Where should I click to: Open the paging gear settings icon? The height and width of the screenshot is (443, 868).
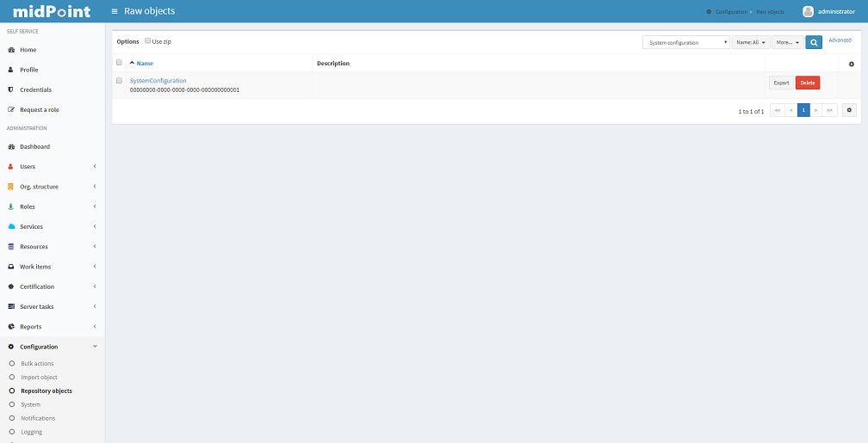point(849,110)
